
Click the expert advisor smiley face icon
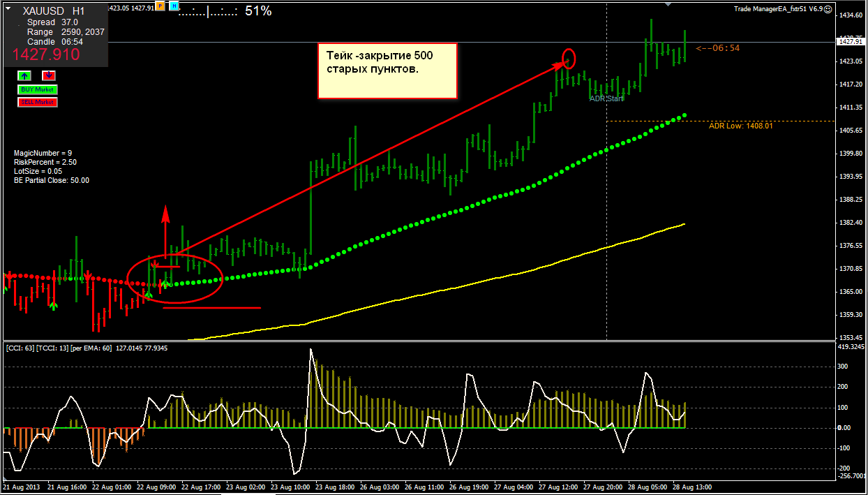(x=828, y=9)
